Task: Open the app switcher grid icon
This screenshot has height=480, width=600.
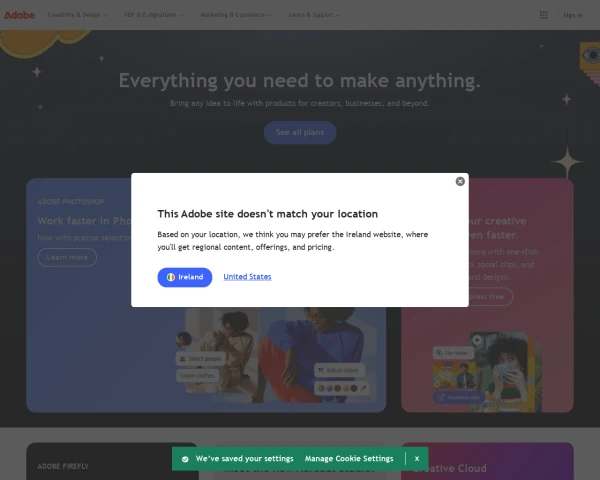Action: (543, 15)
